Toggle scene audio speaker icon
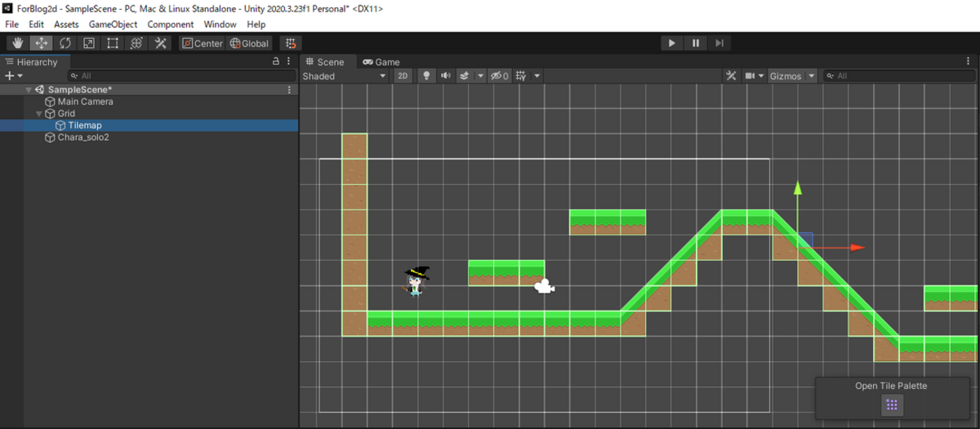980x429 pixels. [446, 75]
